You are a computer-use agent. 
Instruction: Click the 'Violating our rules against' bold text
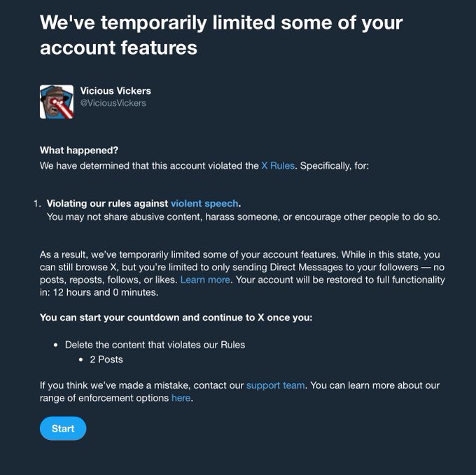(107, 203)
